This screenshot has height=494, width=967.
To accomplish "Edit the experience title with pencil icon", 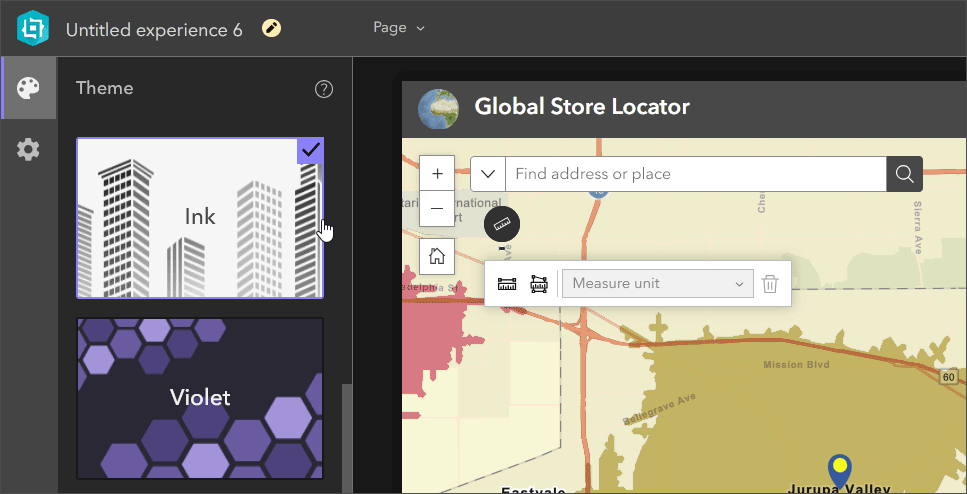I will (x=272, y=28).
